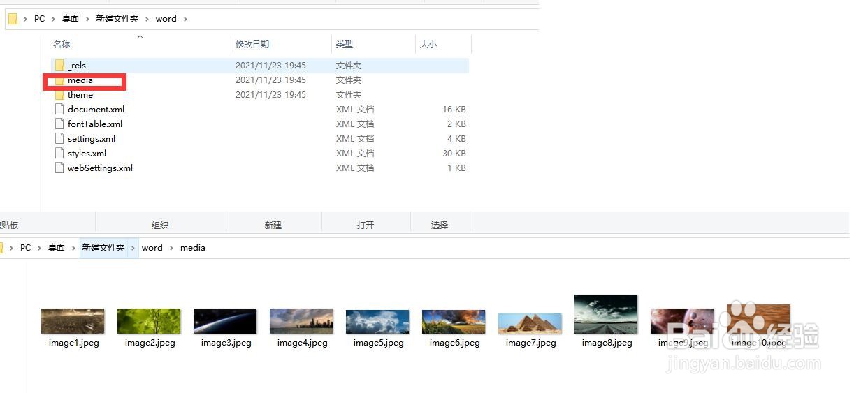868x393 pixels.
Task: Open image2.jpeg green leaves thumbnail
Action: (x=149, y=321)
